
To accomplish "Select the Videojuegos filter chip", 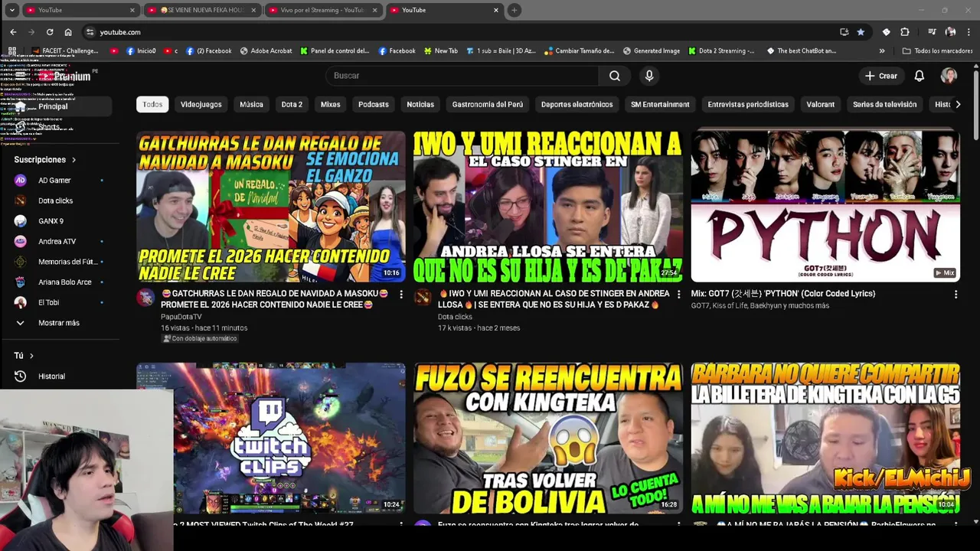I will point(201,104).
